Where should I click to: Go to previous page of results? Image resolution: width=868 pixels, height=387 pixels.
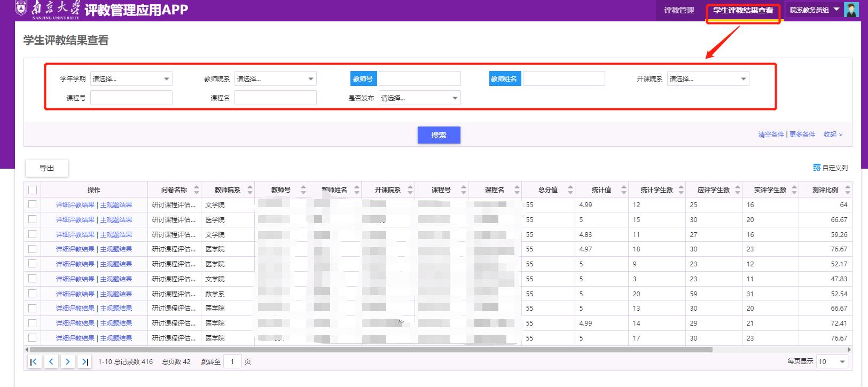click(x=51, y=361)
